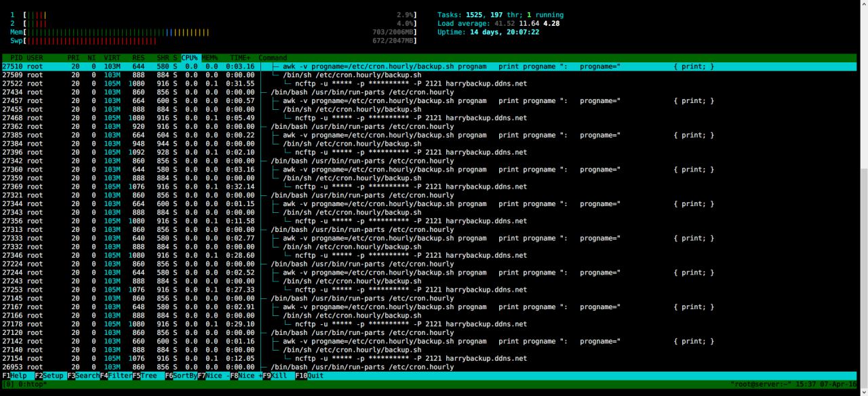Select backup.sh process row PID 27455
The image size is (868, 396).
click(429, 109)
